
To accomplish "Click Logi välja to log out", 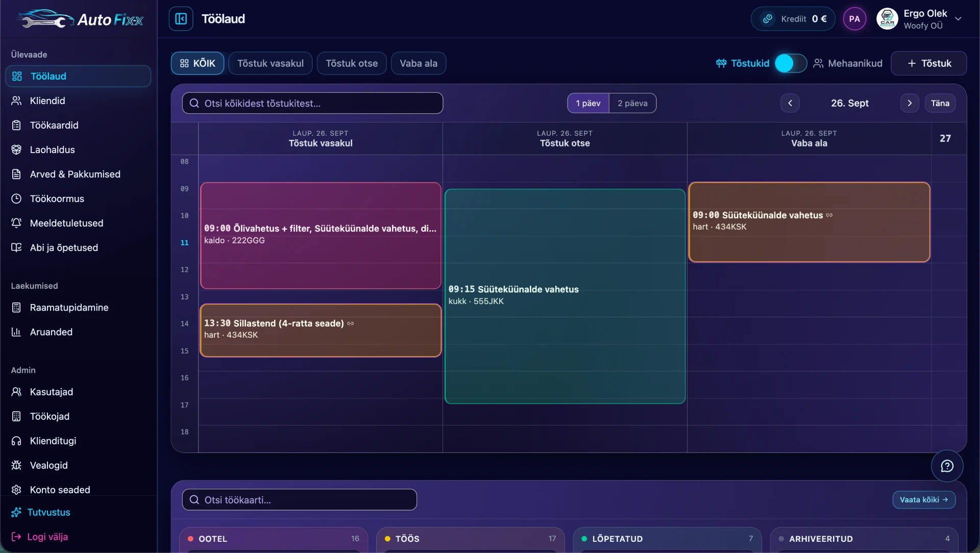I will tap(40, 537).
